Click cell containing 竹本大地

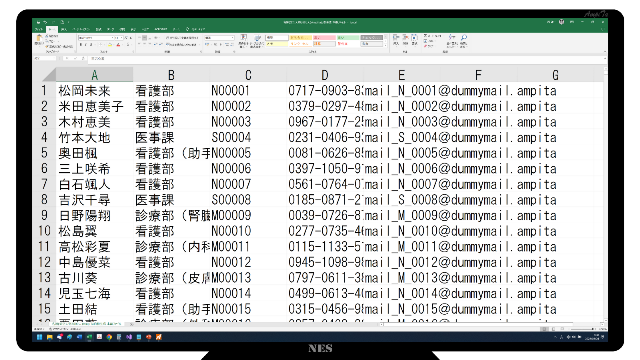coord(94,138)
